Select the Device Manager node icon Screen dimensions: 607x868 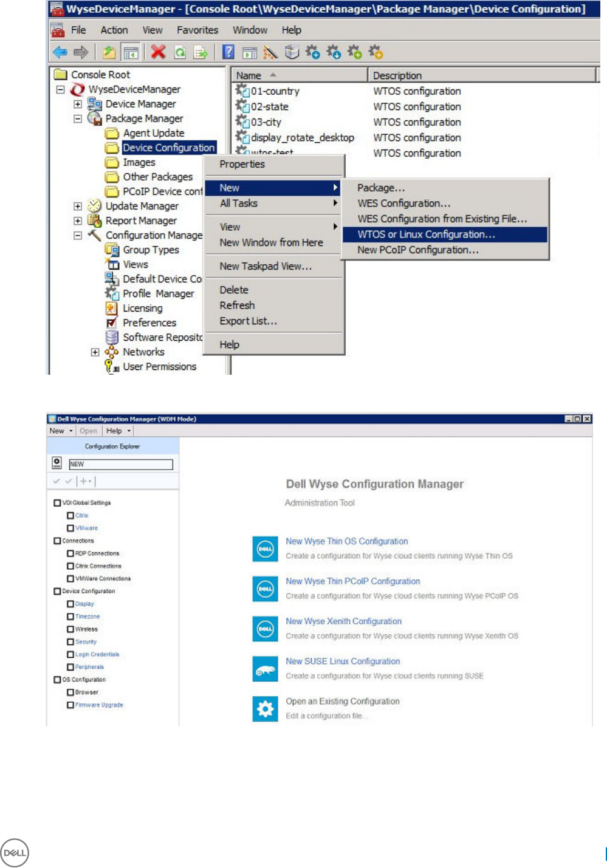click(x=95, y=104)
